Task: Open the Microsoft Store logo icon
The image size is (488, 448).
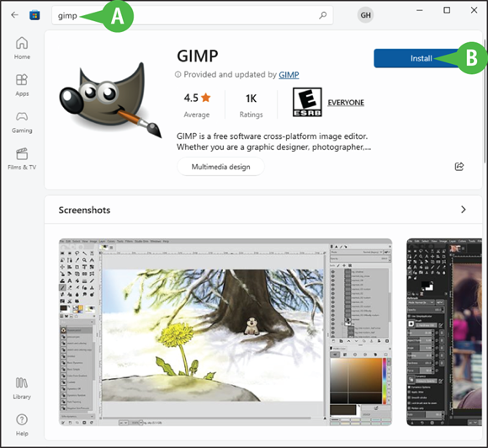Action: [x=34, y=15]
